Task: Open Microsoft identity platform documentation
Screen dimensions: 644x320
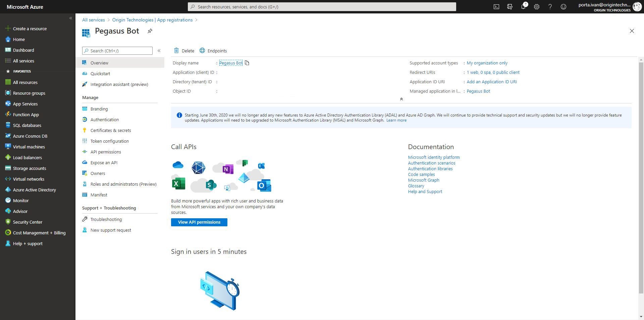Action: tap(434, 157)
